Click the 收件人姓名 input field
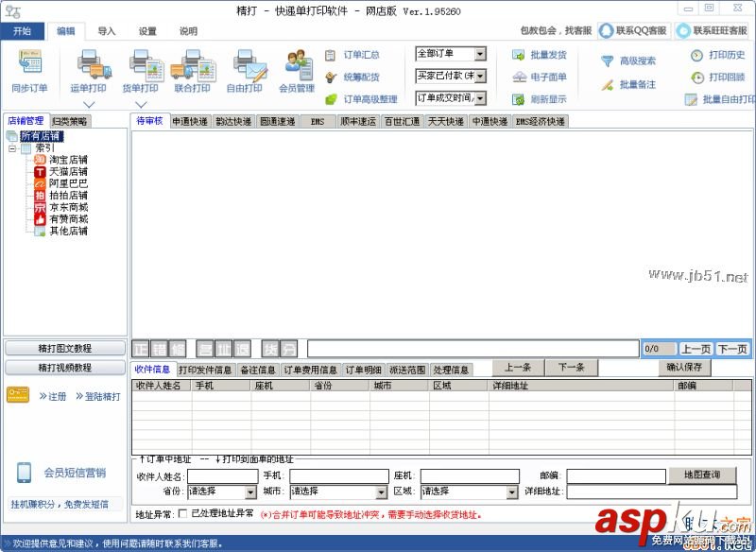Viewport: 756px width, 552px height. click(223, 476)
